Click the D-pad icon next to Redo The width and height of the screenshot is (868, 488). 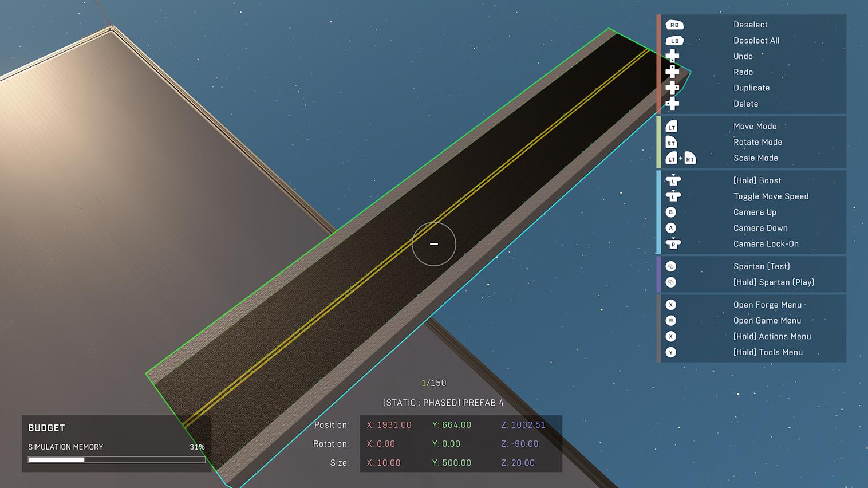[672, 72]
